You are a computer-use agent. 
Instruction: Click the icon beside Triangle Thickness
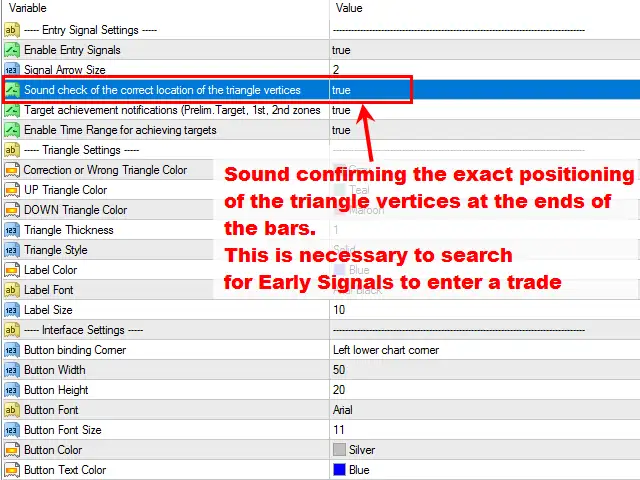click(12, 230)
